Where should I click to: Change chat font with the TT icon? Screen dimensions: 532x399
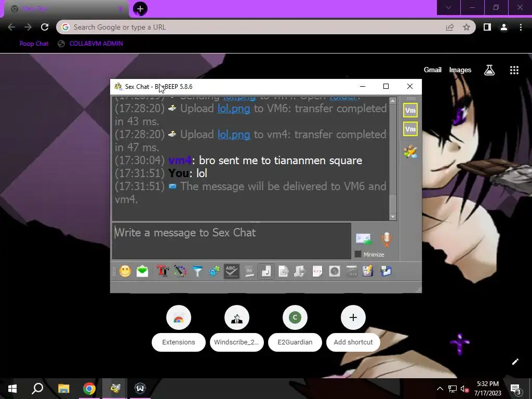163,271
